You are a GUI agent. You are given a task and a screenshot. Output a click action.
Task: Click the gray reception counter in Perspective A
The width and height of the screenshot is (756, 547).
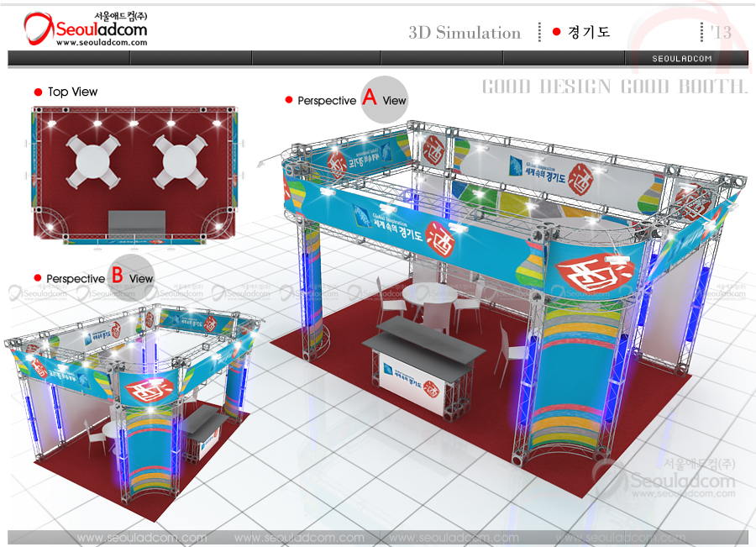pos(424,336)
